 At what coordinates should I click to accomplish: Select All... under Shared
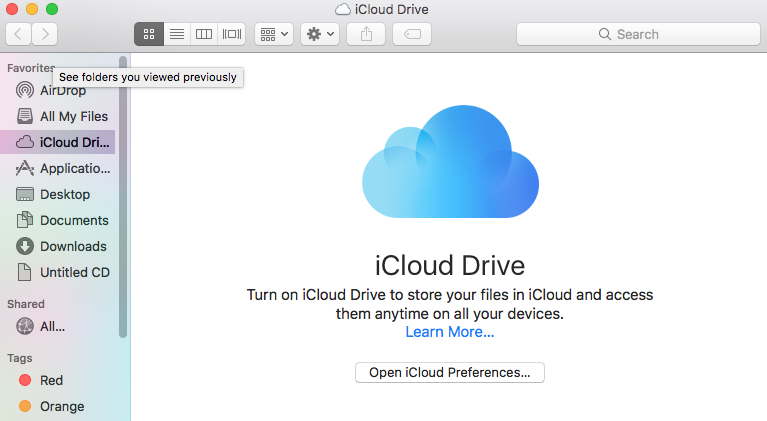coord(58,326)
